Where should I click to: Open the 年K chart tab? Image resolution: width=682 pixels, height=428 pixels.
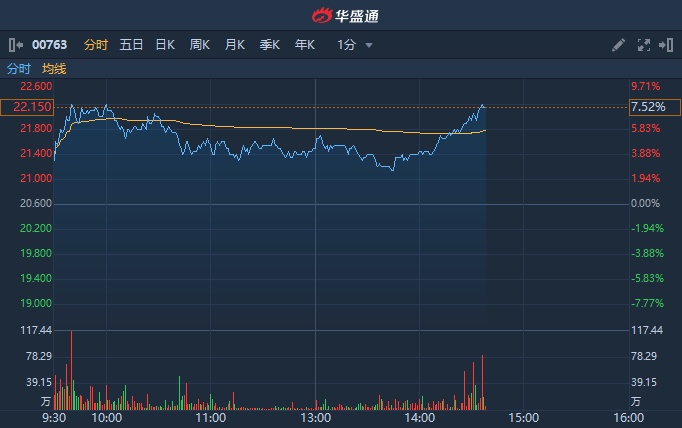pos(305,45)
